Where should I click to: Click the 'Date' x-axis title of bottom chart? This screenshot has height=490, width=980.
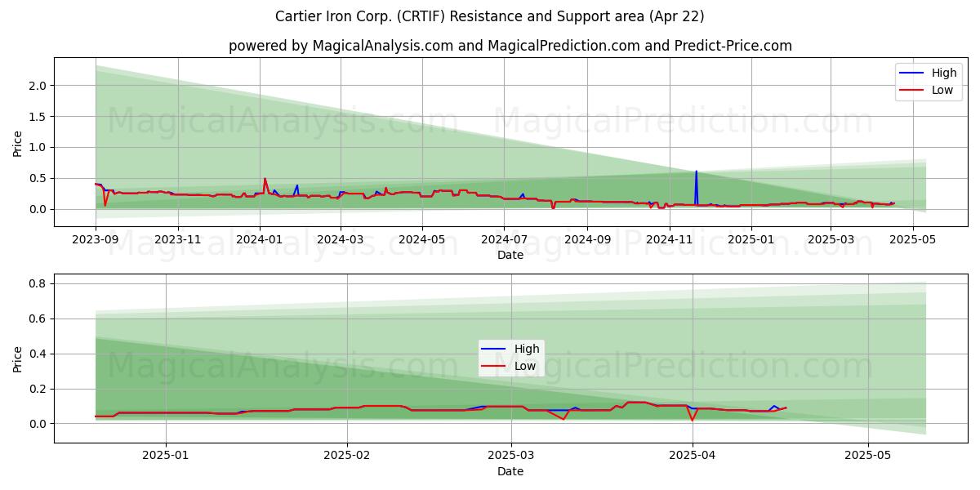510,471
